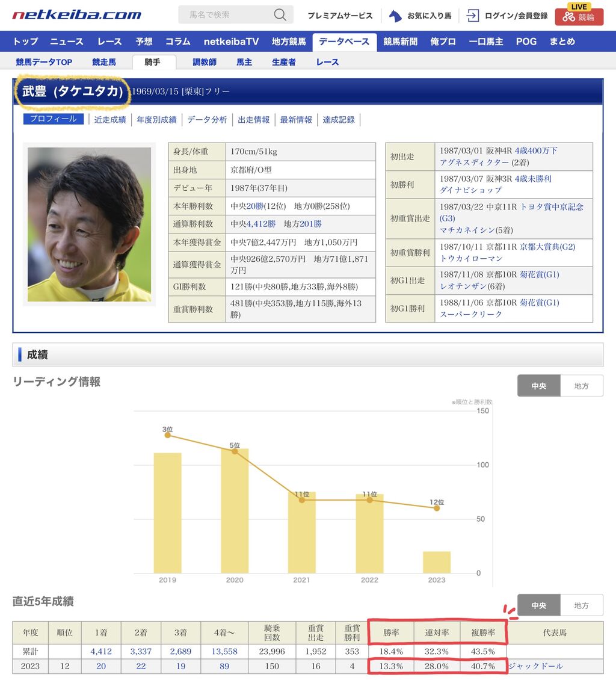Screen dimensions: 616x680
Task: Open ログイン/会員登録 link
Action: pyautogui.click(x=516, y=16)
